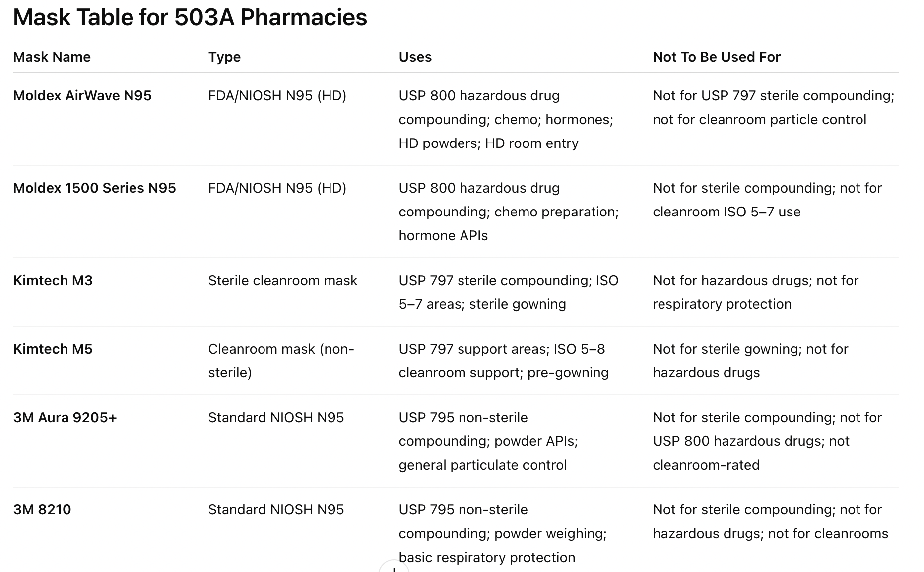Viewport: 924px width, 572px height.
Task: Select the Moldex AirWave N95 row name
Action: click(82, 96)
